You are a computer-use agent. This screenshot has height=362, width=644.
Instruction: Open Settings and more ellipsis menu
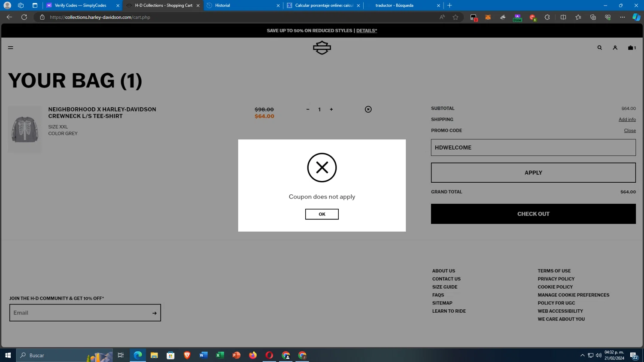point(623,17)
